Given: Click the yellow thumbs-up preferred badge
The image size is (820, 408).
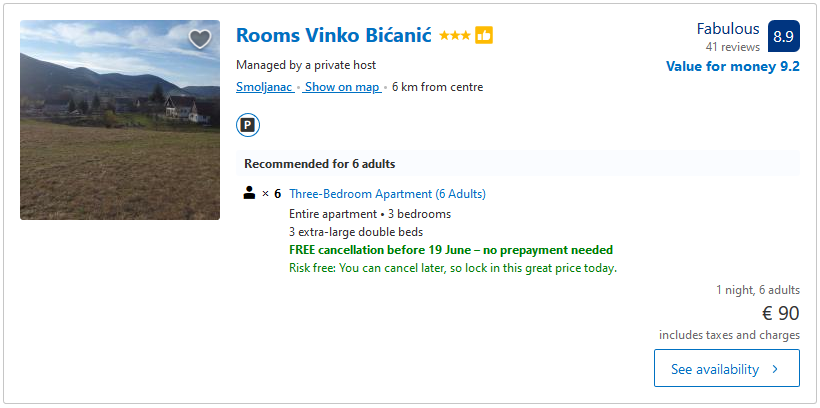Looking at the screenshot, I should pyautogui.click(x=484, y=35).
